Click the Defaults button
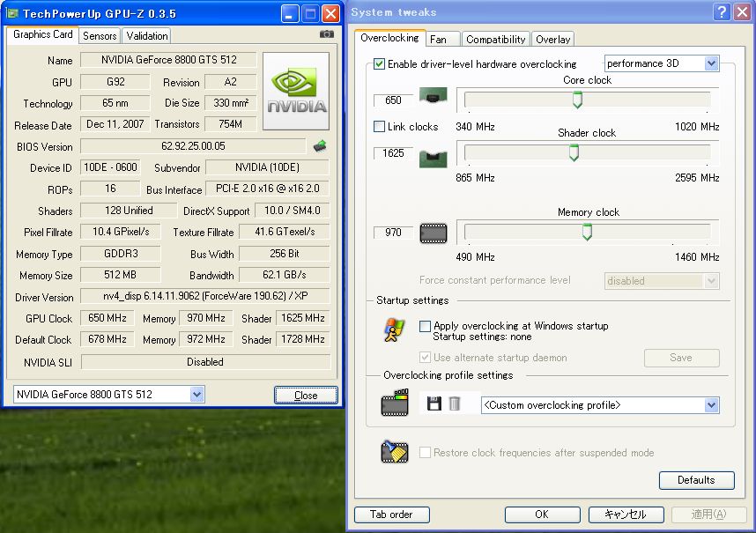This screenshot has width=756, height=533. (x=696, y=480)
